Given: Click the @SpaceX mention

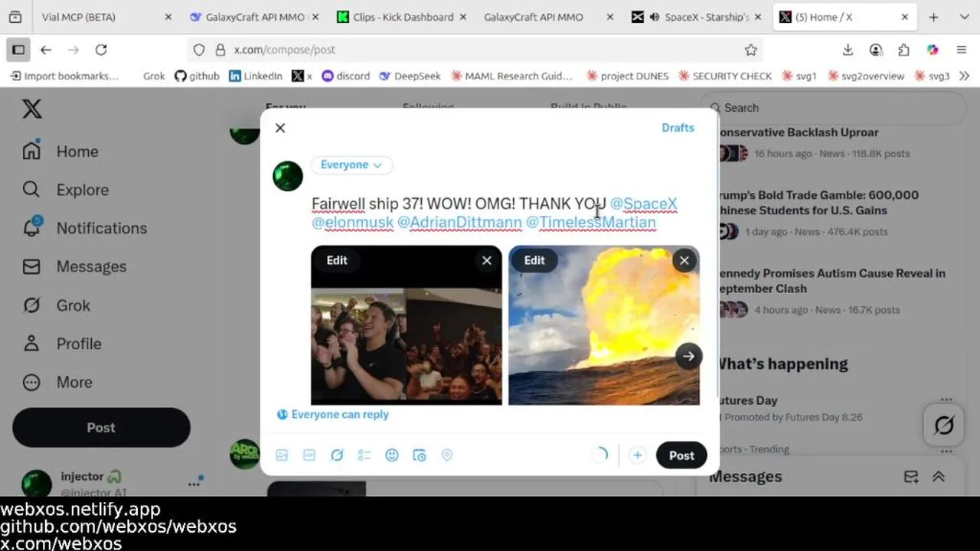Looking at the screenshot, I should pyautogui.click(x=643, y=204).
